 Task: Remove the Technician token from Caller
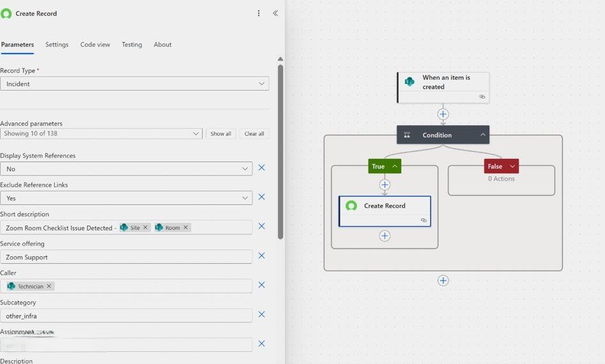(x=49, y=286)
